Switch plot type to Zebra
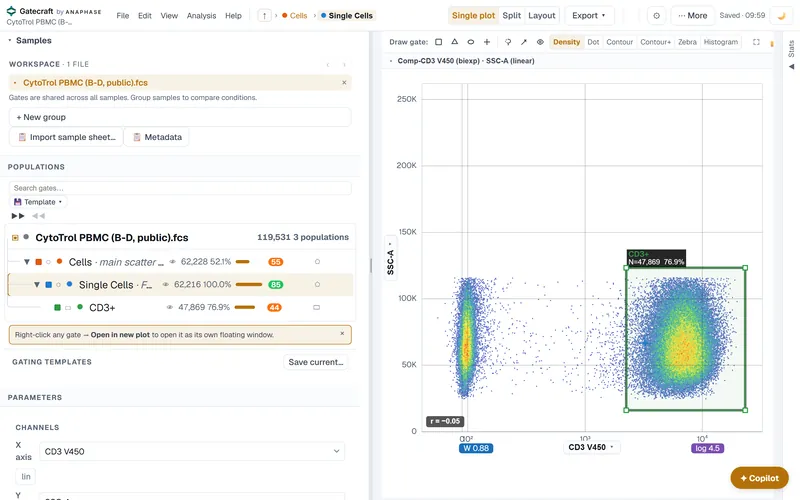Viewport: 800px width, 500px height. [687, 42]
